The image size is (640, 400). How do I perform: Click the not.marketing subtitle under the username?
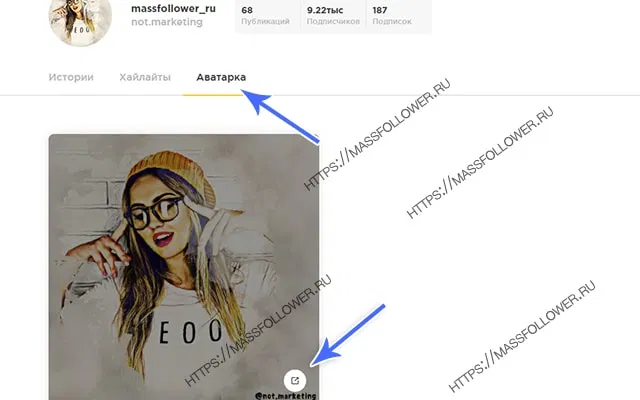tap(167, 22)
